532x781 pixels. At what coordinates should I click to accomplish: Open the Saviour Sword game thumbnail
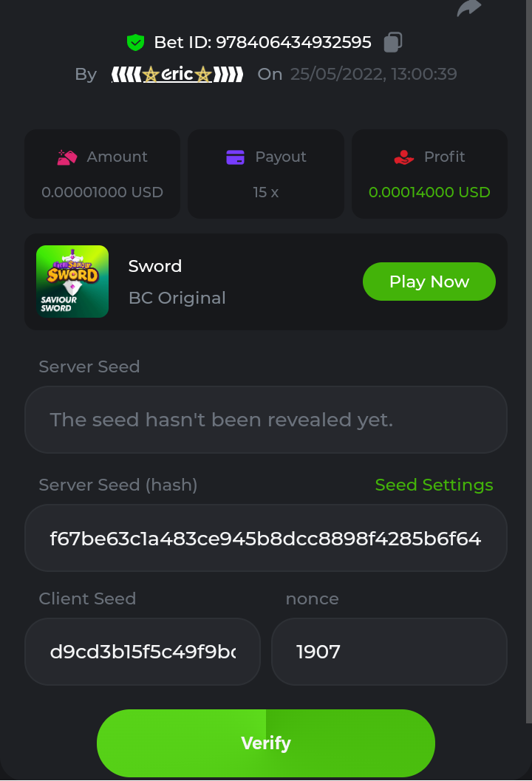(72, 282)
